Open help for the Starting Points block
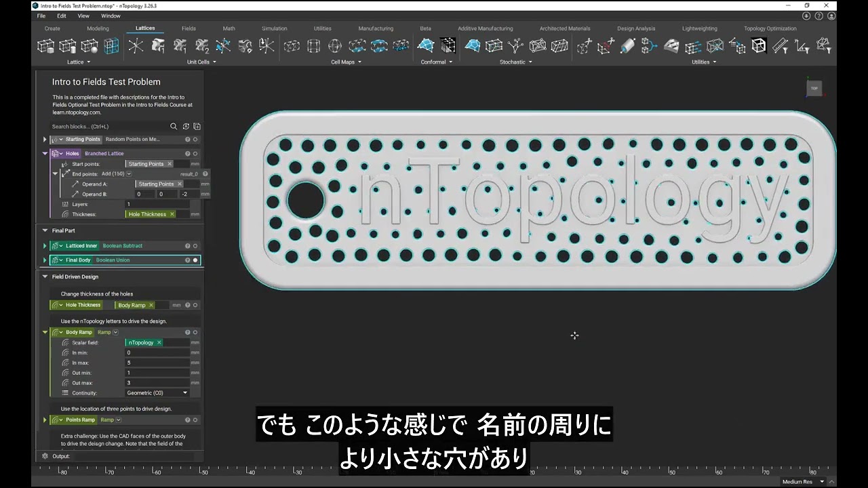 click(x=188, y=140)
